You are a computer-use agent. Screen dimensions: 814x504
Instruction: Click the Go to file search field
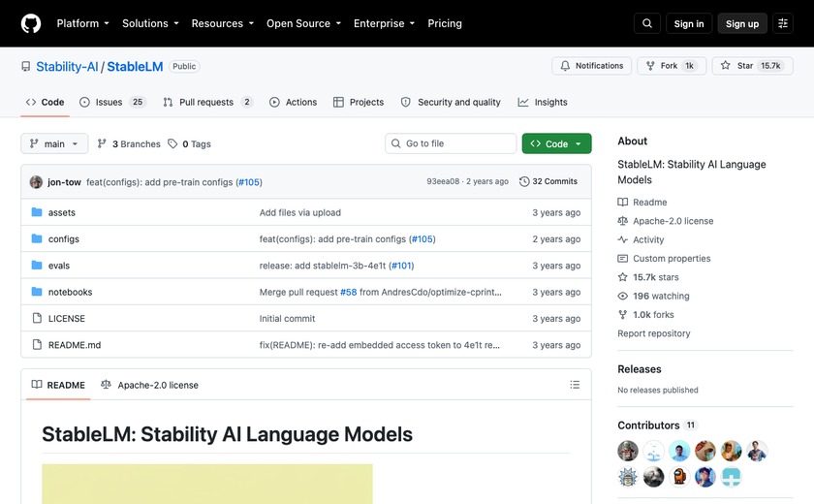(x=451, y=143)
